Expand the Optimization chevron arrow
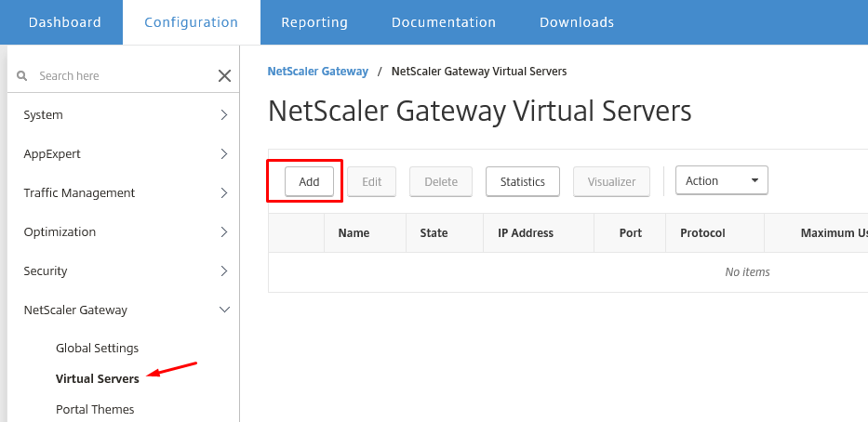The height and width of the screenshot is (422, 868). 224,231
